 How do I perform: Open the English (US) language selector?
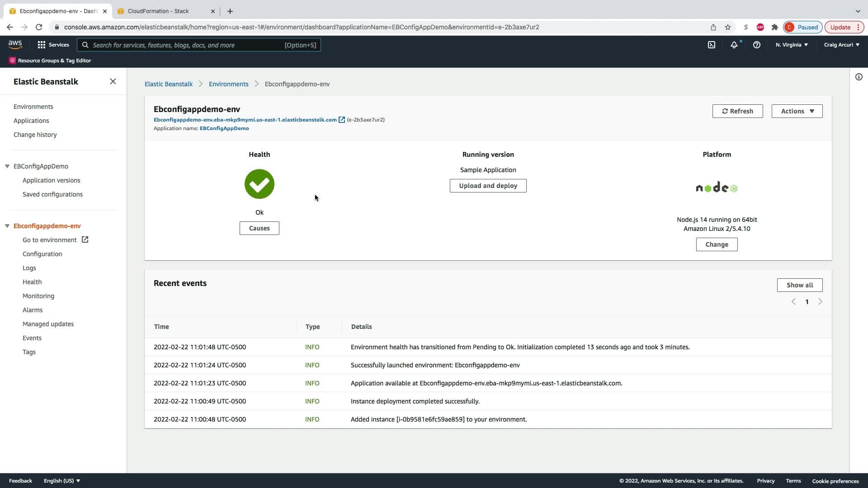(61, 481)
